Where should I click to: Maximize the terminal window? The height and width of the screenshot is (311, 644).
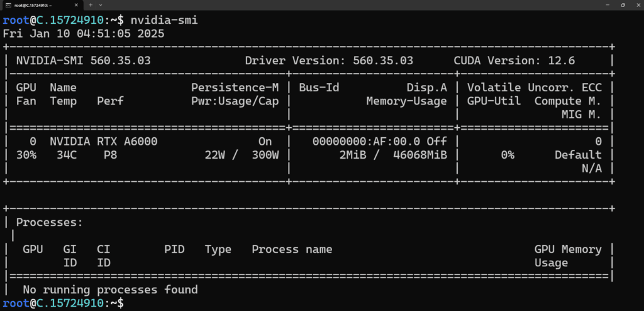tap(621, 5)
